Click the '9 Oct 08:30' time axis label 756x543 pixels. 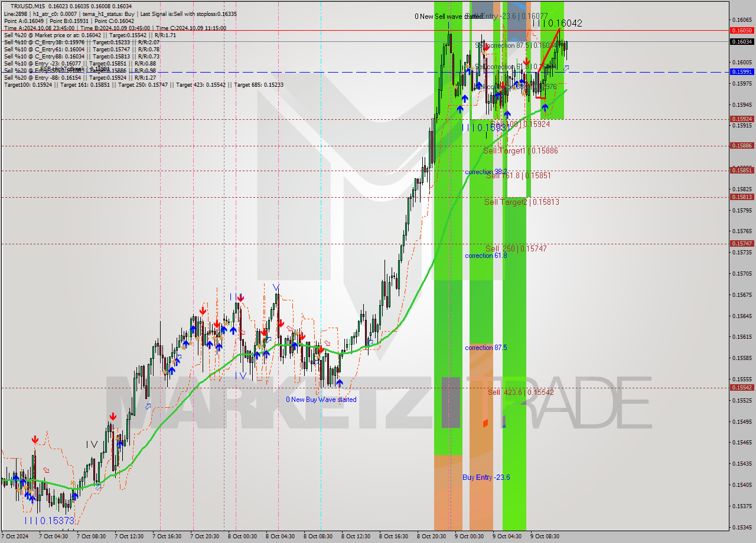pyautogui.click(x=545, y=537)
